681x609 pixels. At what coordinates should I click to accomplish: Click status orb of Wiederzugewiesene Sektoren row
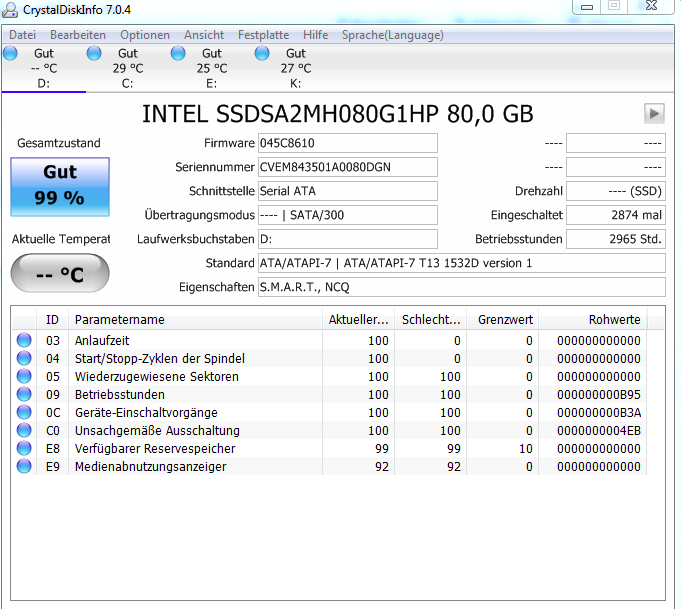coord(24,376)
